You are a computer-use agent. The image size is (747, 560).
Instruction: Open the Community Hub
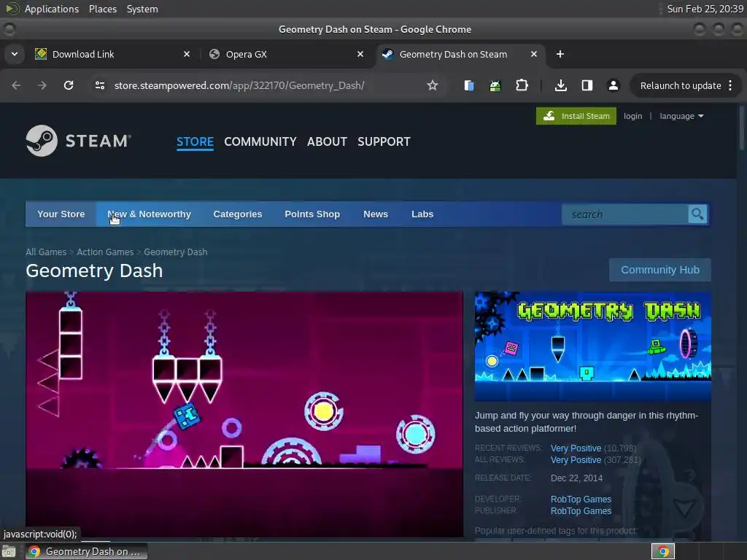659,270
